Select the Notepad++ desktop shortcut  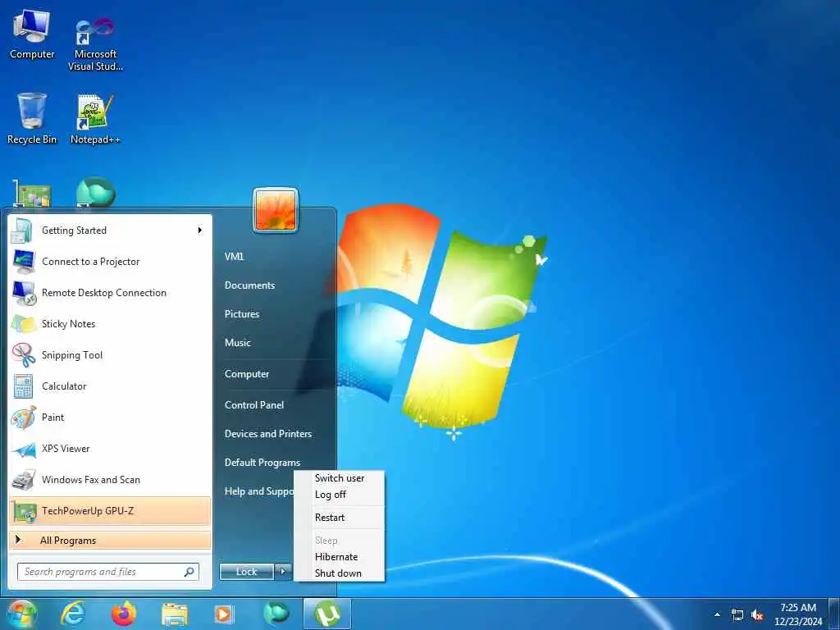point(95,119)
